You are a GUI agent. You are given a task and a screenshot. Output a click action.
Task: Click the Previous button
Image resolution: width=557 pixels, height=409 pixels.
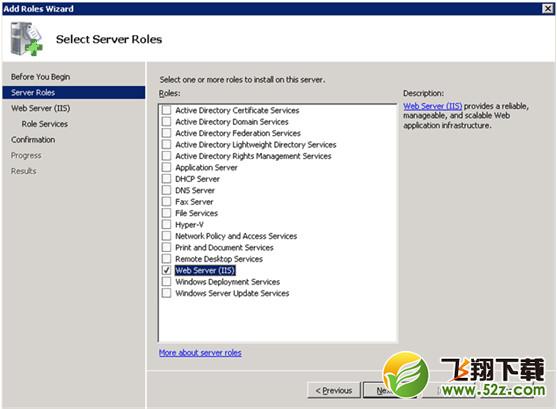(334, 391)
